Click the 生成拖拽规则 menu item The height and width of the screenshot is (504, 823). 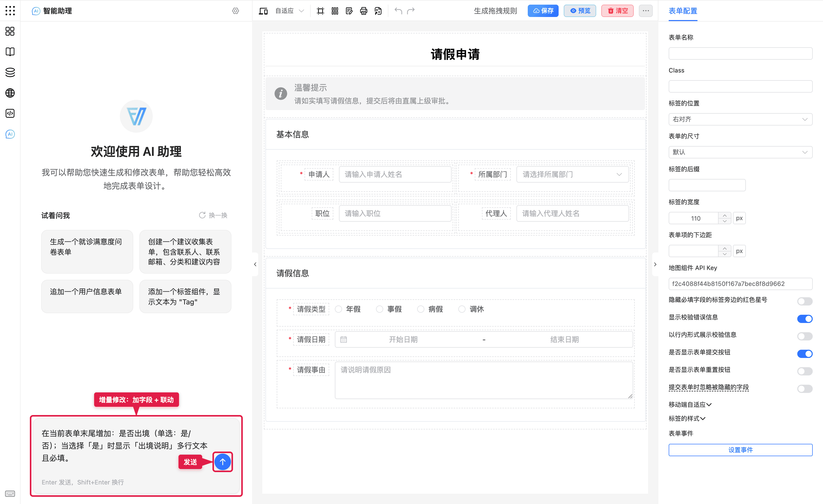pyautogui.click(x=495, y=11)
